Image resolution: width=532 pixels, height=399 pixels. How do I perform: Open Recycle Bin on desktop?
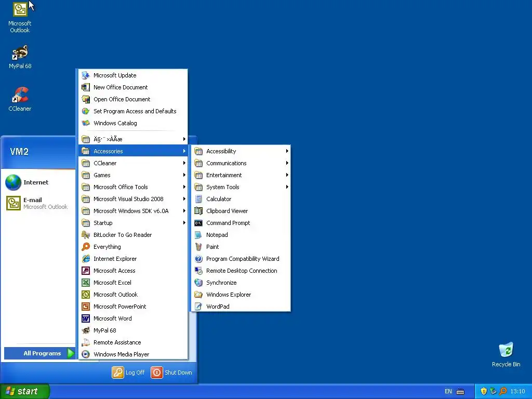coord(506,354)
